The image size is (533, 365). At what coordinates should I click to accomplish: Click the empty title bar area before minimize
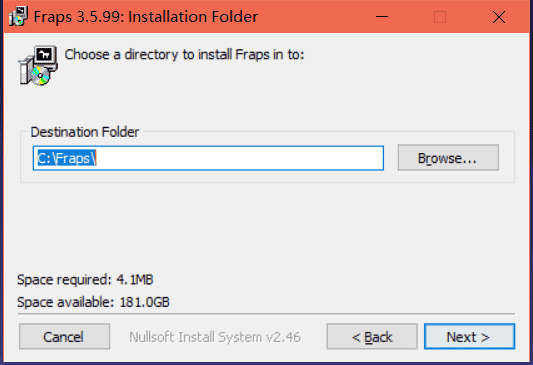coord(313,17)
